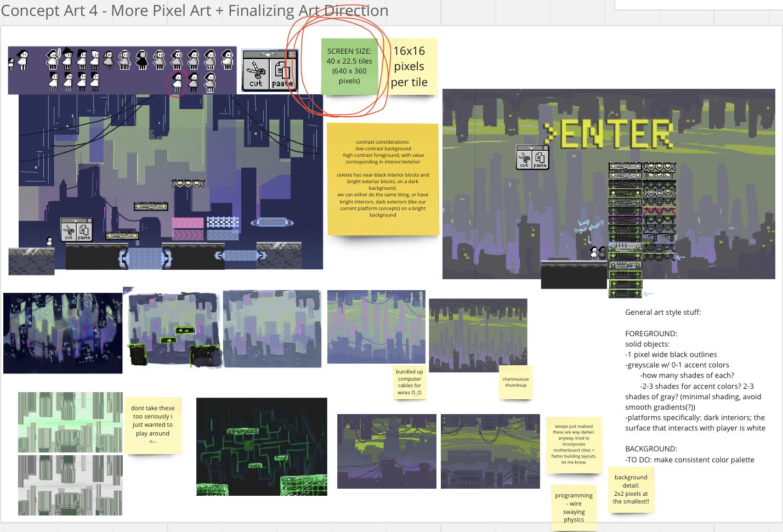783x532 pixels.
Task: Select the dark green wireframe cable painting thumbnail
Action: tap(262, 446)
